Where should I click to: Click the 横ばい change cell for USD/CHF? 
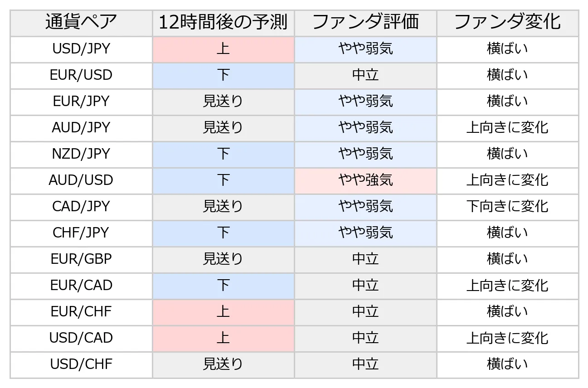coord(507,364)
